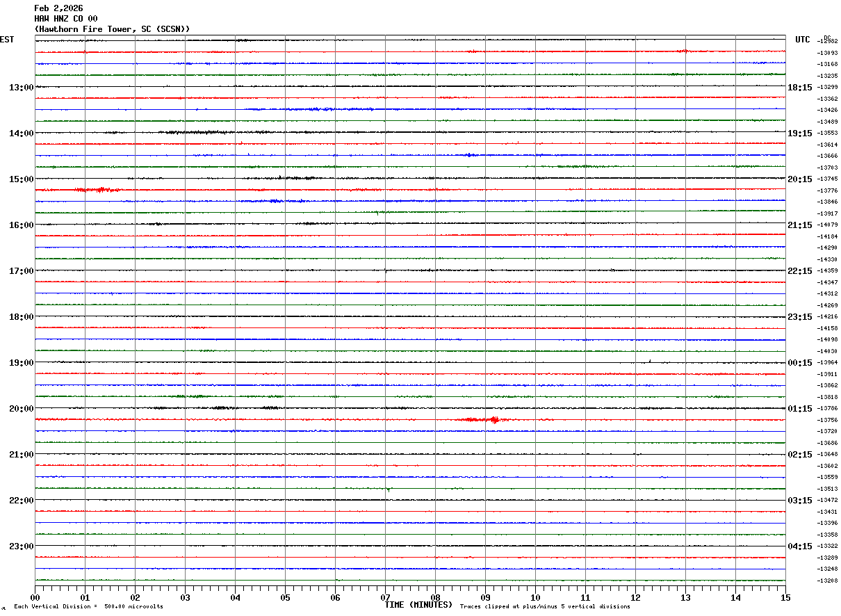
Task: Select the station code "HAW HNZ CO 00"
Action: (x=66, y=19)
